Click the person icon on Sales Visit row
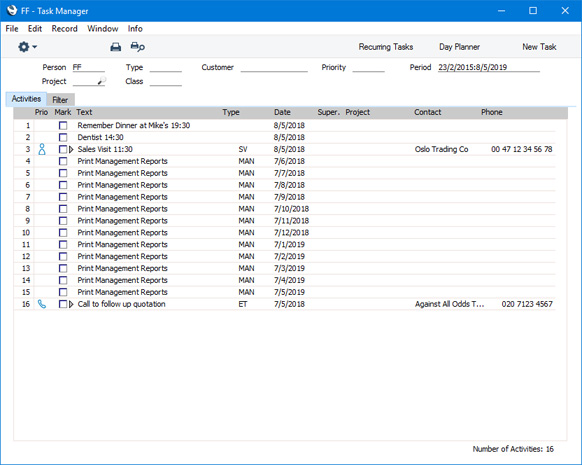The image size is (582, 465). coord(42,149)
